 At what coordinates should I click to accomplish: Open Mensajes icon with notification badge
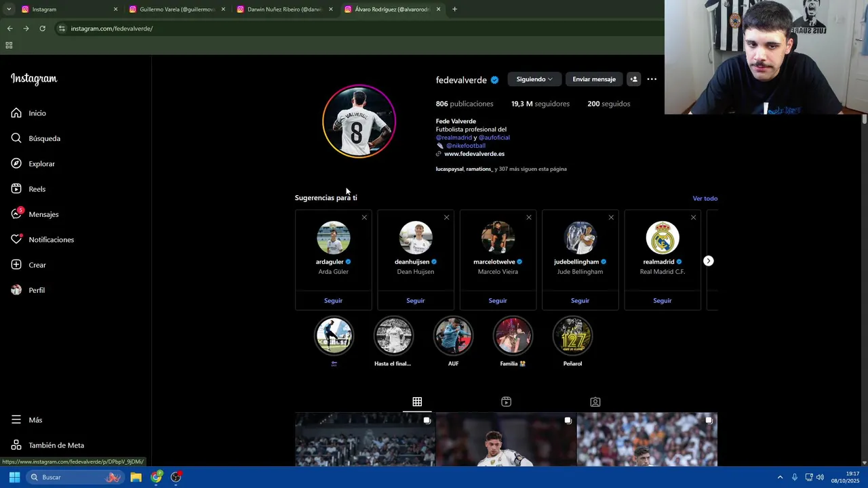pyautogui.click(x=16, y=214)
